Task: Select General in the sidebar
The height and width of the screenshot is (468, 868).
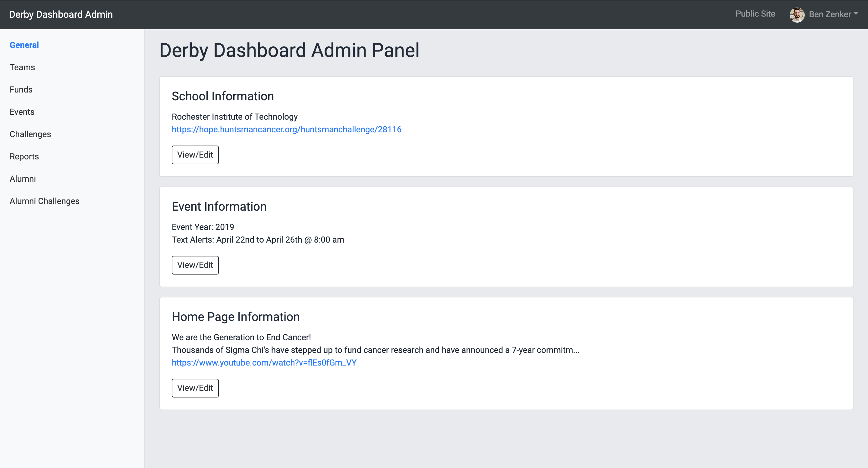Action: click(24, 45)
